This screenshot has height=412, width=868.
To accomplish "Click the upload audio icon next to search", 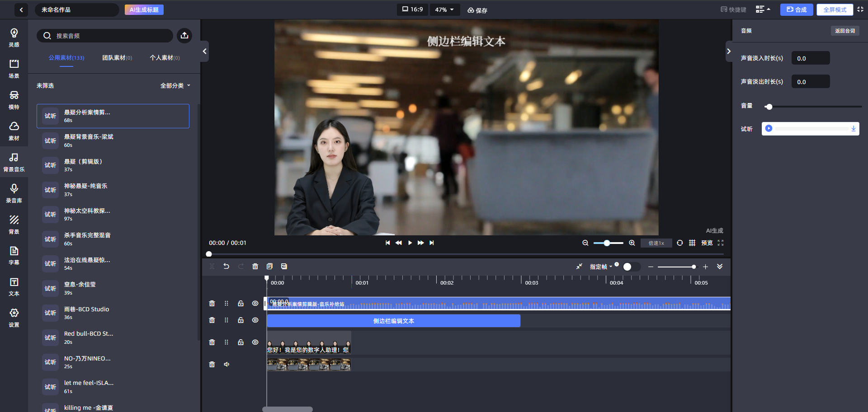I will pyautogui.click(x=184, y=35).
